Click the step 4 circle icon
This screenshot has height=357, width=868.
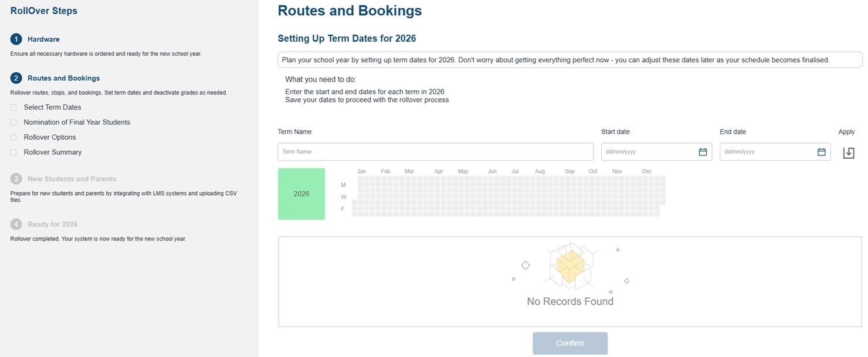coord(16,224)
